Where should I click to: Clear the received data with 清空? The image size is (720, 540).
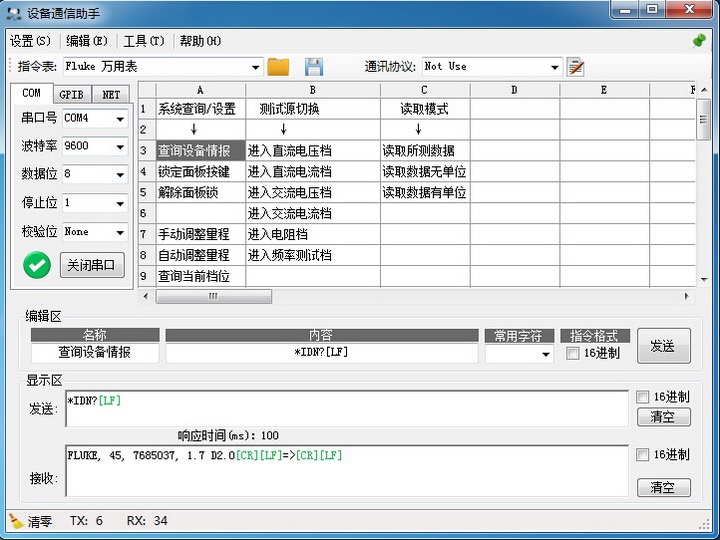click(664, 487)
